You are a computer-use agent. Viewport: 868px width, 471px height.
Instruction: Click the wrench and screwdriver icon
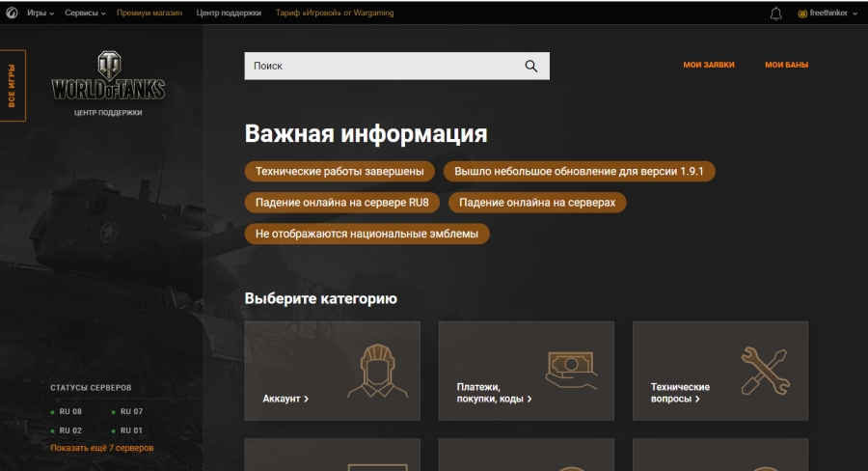point(765,371)
